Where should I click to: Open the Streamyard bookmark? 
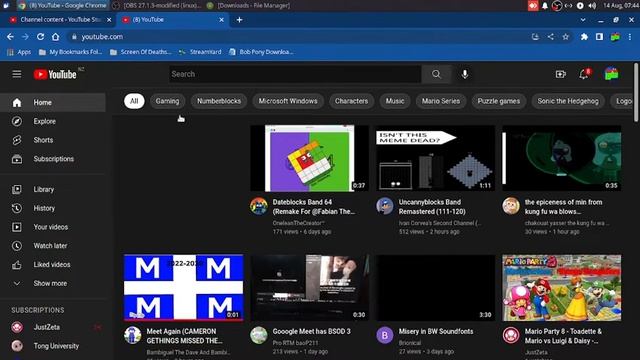(200, 52)
